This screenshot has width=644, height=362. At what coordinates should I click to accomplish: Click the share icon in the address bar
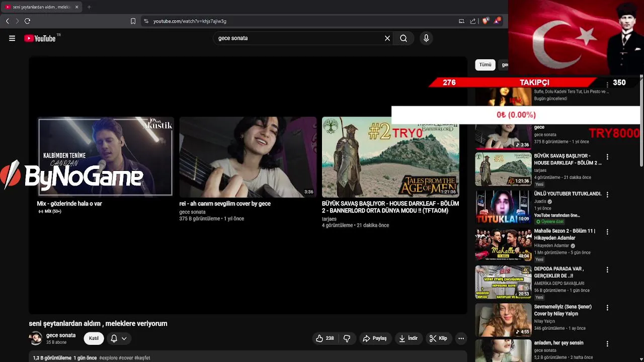(x=473, y=21)
